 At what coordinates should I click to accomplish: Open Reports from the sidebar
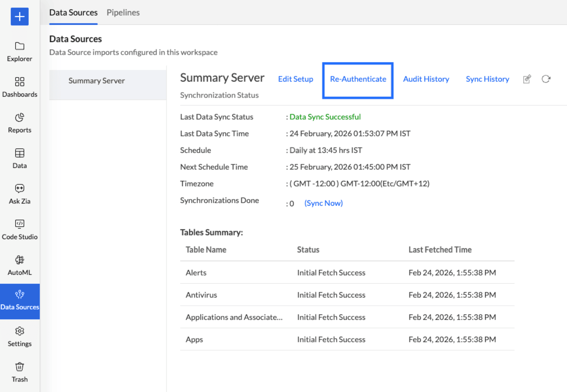tap(20, 123)
